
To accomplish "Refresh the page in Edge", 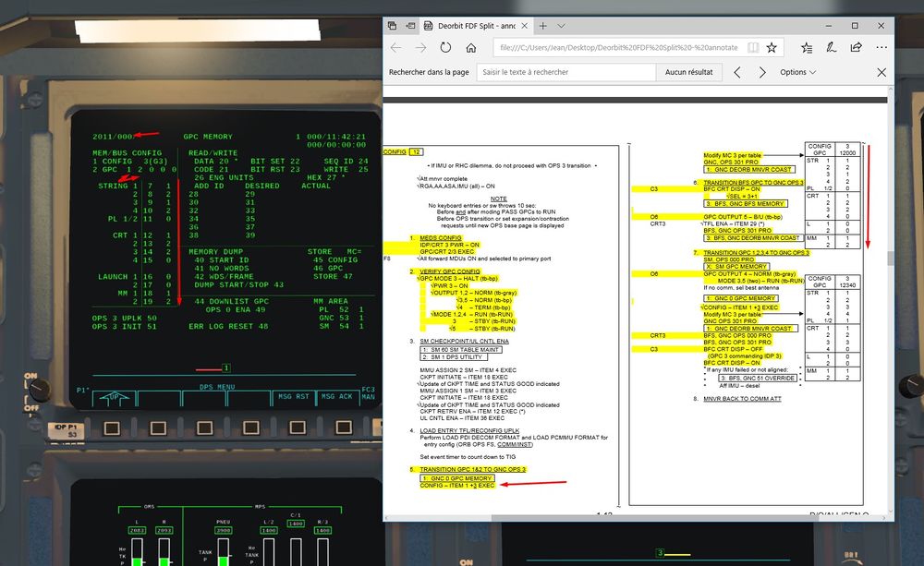I will coord(445,48).
